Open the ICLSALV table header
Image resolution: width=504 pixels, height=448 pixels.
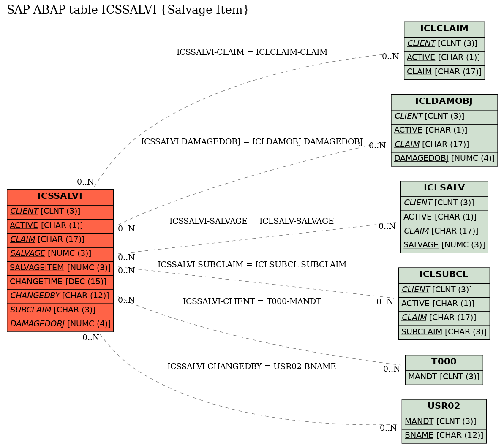[x=444, y=188]
